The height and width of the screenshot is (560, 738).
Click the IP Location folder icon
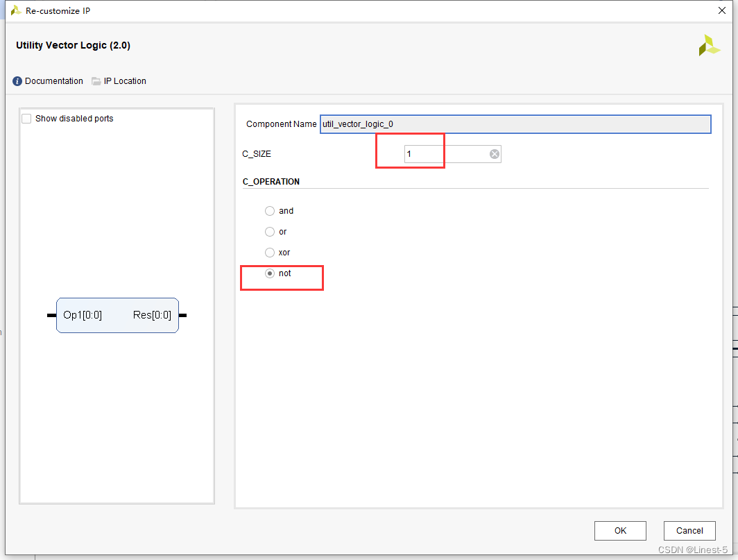[96, 81]
